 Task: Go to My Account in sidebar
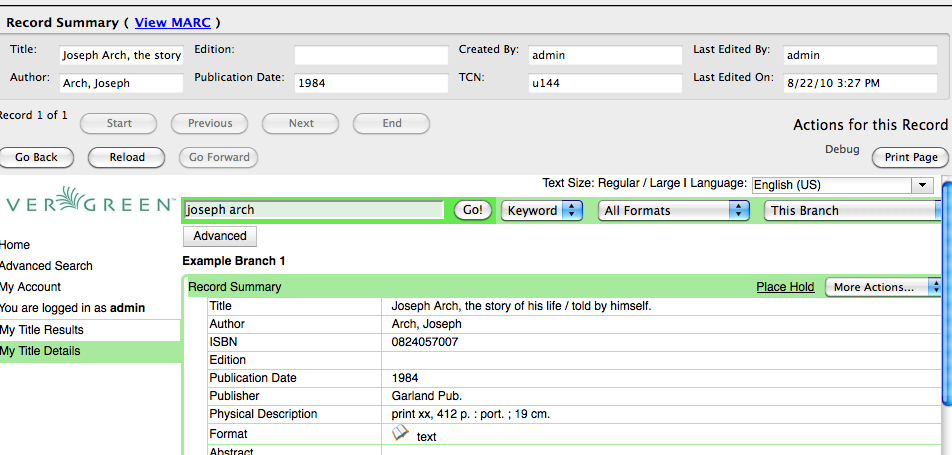coord(30,287)
